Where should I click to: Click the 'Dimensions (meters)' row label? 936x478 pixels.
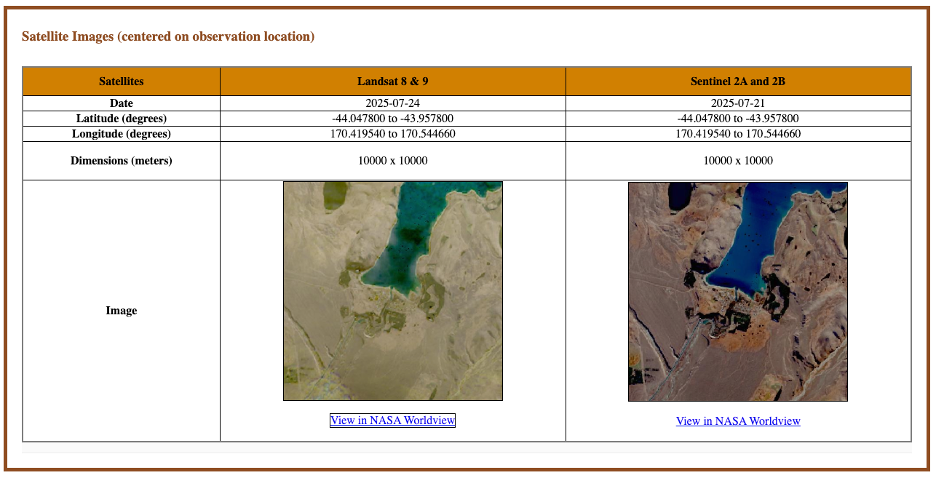point(121,161)
